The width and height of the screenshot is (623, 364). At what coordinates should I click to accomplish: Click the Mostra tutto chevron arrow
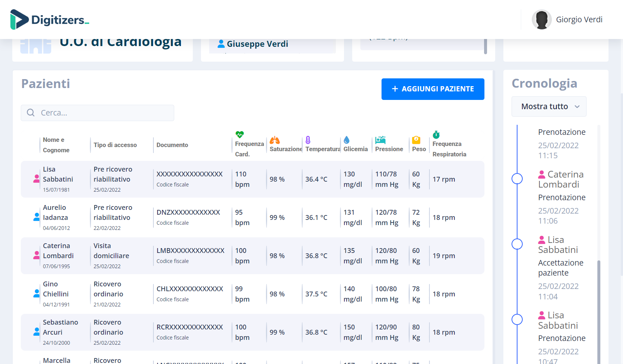click(x=577, y=107)
